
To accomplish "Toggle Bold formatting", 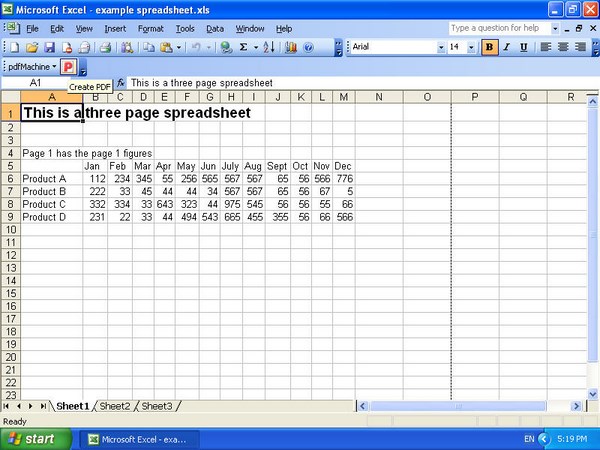I will click(490, 47).
